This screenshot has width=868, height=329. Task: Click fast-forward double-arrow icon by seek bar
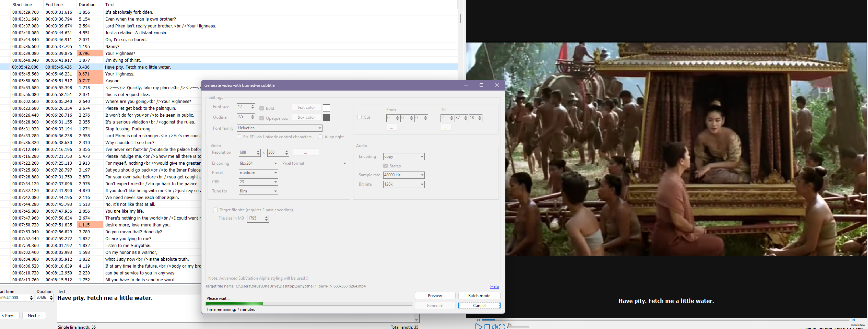pos(854,320)
